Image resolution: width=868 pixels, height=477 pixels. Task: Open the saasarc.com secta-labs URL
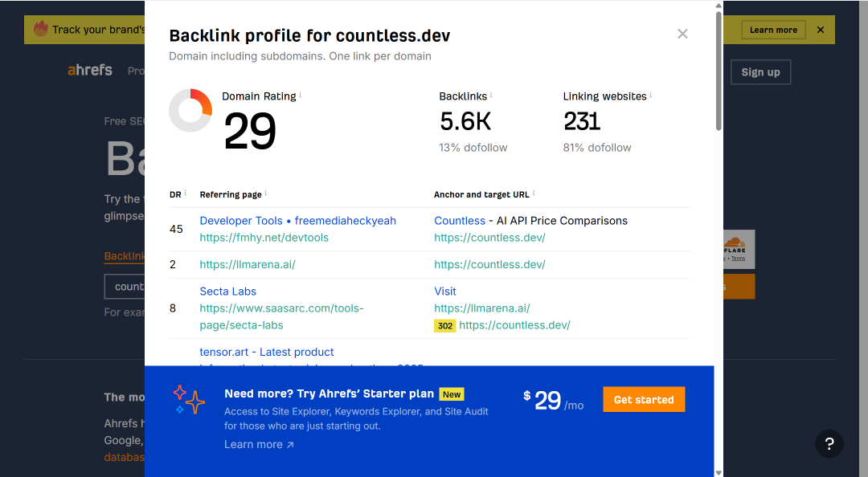[x=282, y=316]
